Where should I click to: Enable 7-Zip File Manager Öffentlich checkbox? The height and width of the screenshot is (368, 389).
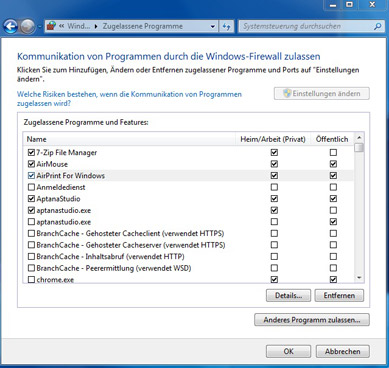(333, 153)
